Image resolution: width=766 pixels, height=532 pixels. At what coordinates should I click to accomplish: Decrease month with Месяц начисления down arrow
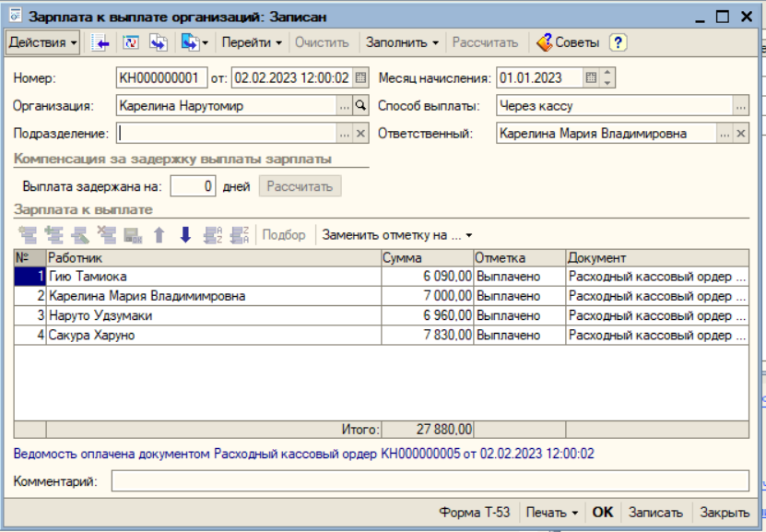tap(607, 83)
